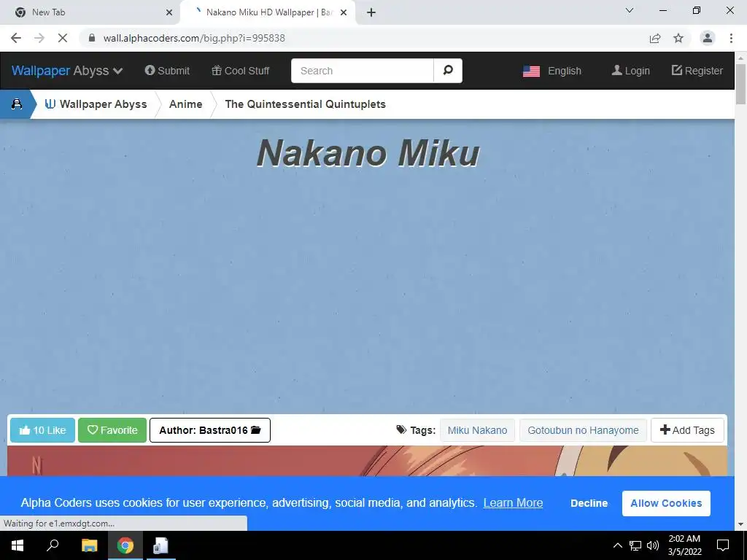This screenshot has width=747, height=560.
Task: Open the volume speaker tray icon
Action: [653, 545]
